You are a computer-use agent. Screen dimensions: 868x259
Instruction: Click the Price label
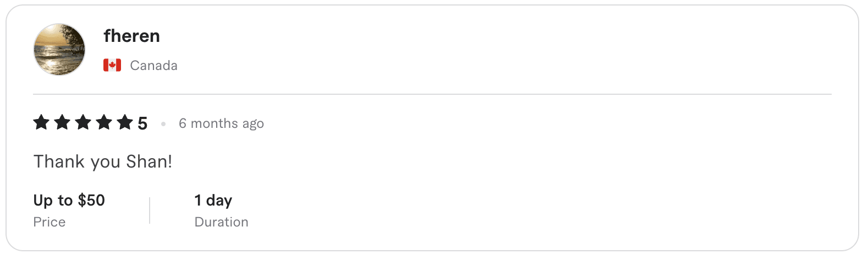click(x=50, y=222)
